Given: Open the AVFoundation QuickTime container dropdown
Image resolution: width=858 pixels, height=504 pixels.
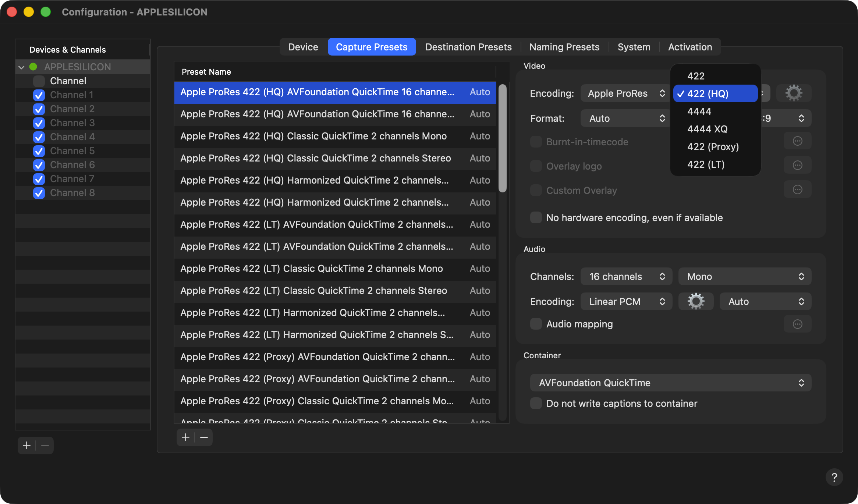Looking at the screenshot, I should (x=671, y=383).
